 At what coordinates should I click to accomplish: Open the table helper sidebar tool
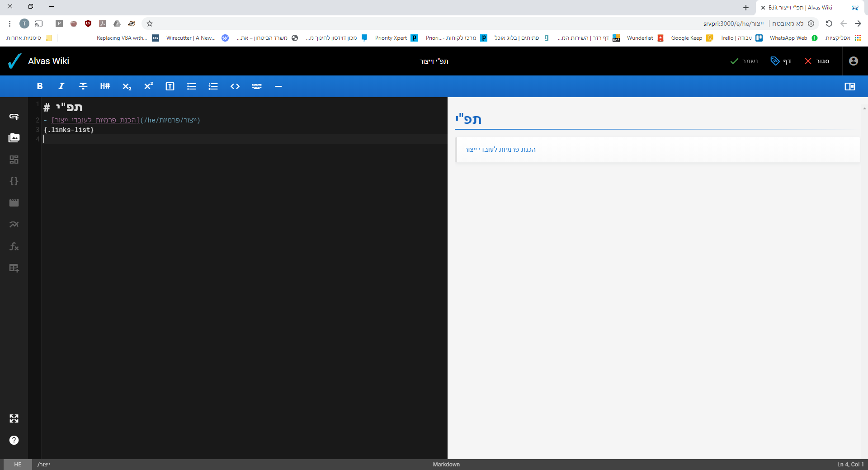click(14, 268)
